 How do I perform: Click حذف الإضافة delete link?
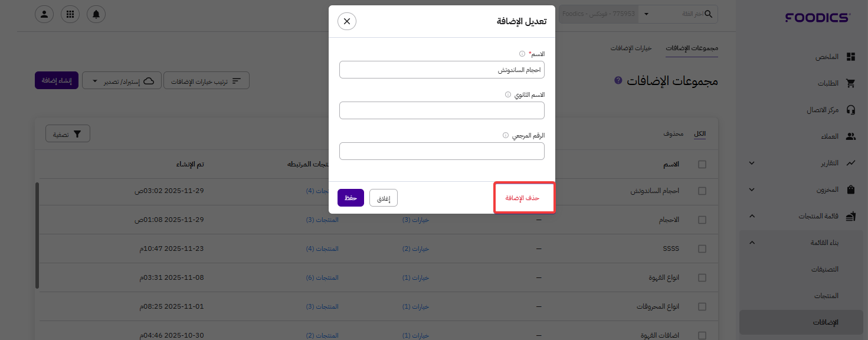click(524, 198)
